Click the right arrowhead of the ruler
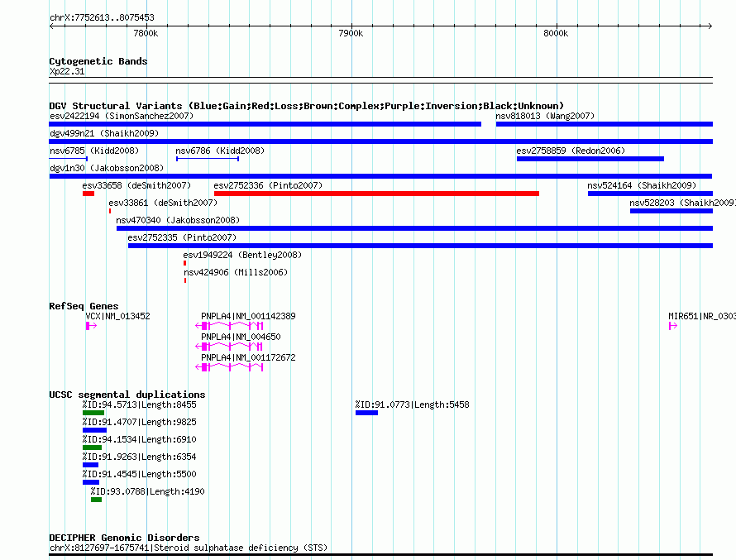The image size is (736, 560). pos(710,26)
